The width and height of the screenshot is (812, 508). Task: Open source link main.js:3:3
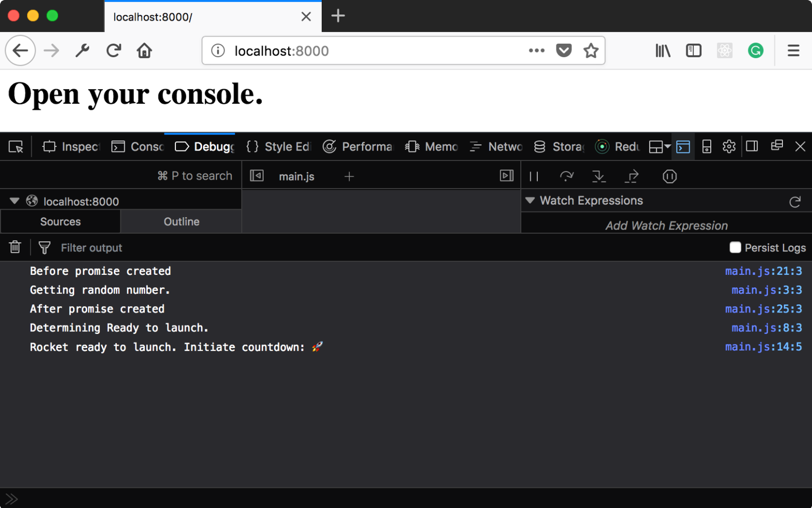tap(766, 290)
